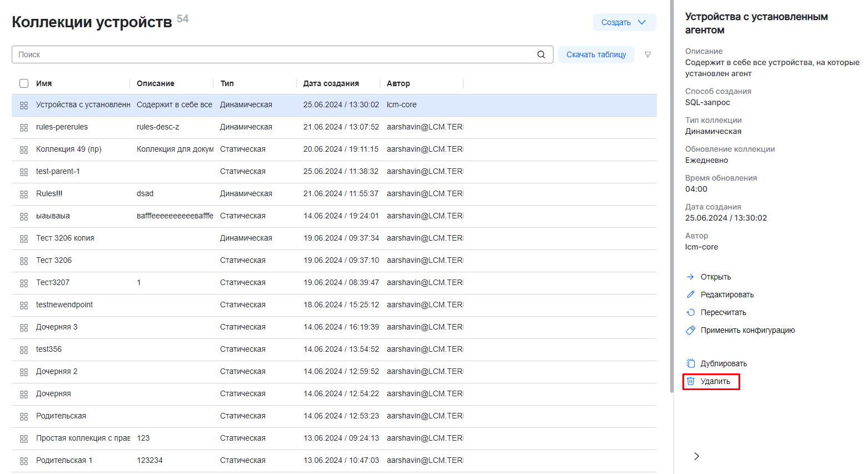Select the Тест 3206 копия row
868x474 pixels.
[65, 238]
